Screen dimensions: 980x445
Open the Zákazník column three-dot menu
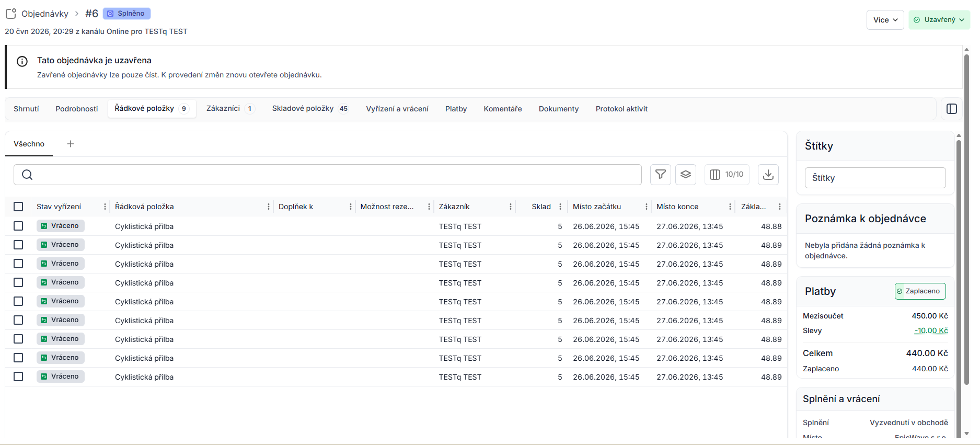(510, 207)
